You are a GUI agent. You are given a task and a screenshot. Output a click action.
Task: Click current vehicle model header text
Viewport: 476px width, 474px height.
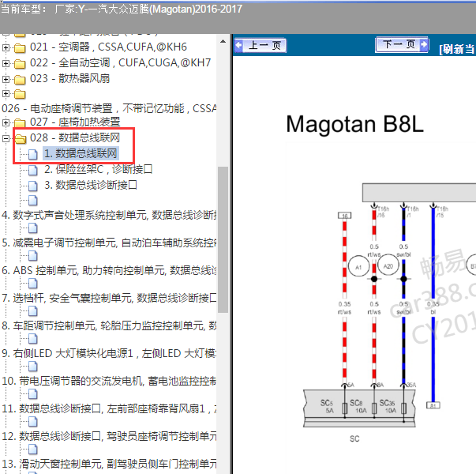click(x=121, y=9)
